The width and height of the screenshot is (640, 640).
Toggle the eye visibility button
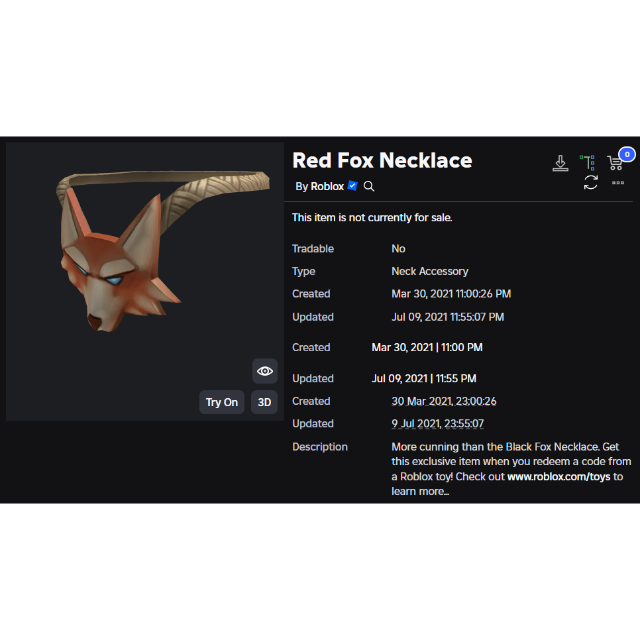264,371
